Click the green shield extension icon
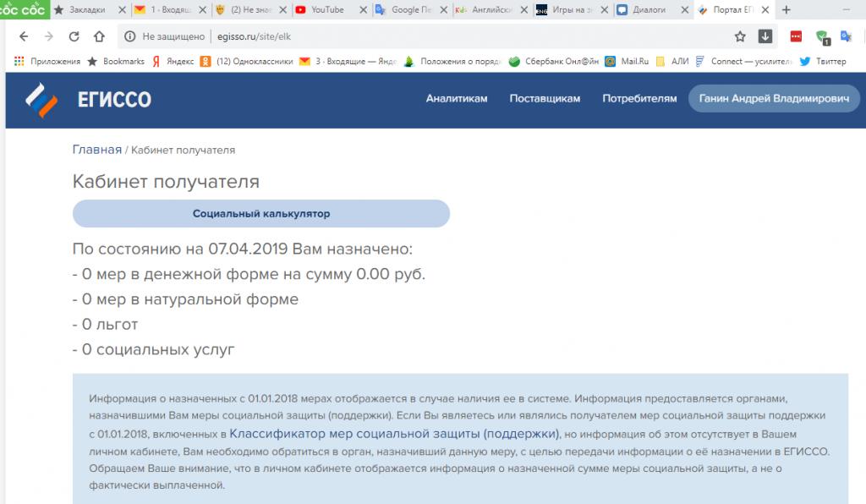This screenshot has width=866, height=504. pyautogui.click(x=821, y=36)
